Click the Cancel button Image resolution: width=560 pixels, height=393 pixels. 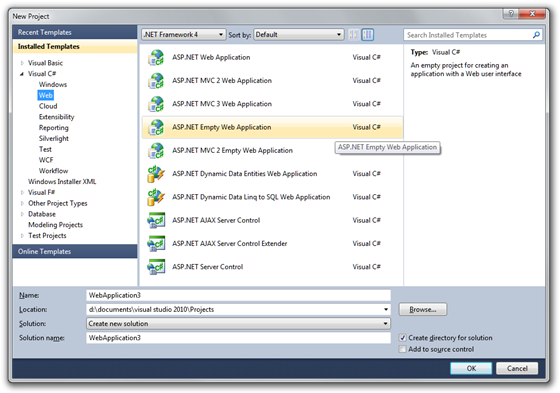click(x=517, y=368)
